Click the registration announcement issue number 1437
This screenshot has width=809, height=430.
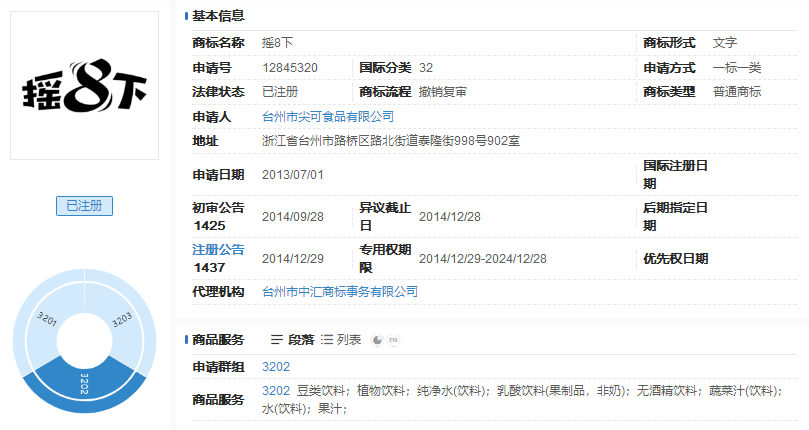tap(209, 267)
